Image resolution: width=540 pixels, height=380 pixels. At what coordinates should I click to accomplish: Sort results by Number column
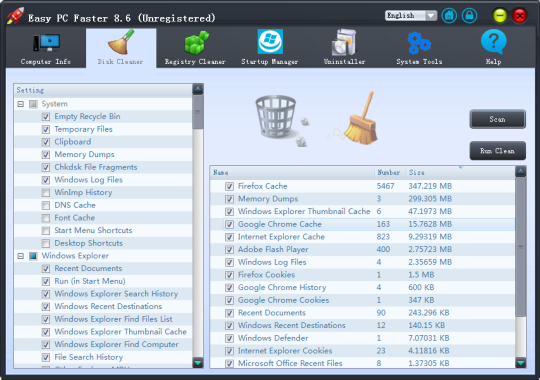pos(390,172)
